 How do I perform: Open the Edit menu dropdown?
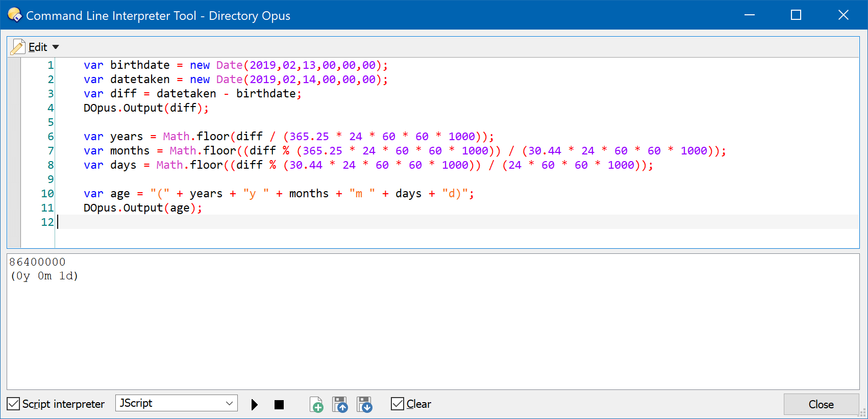click(44, 47)
